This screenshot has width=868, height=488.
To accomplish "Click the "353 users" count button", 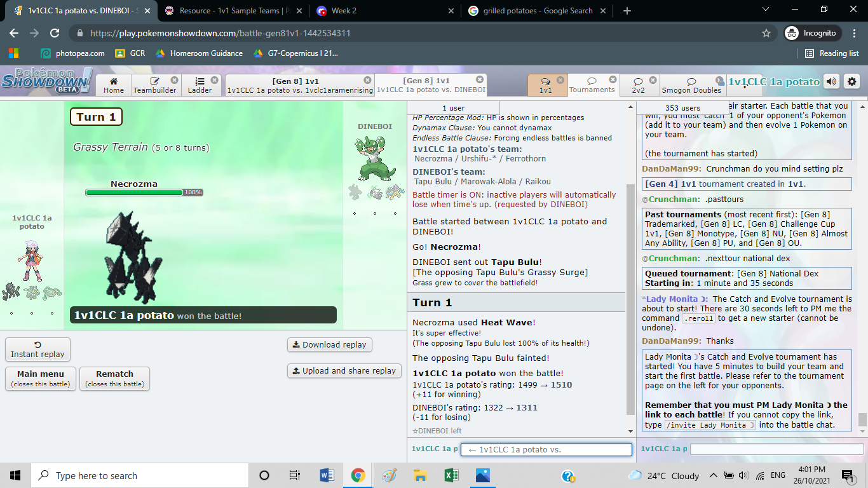I will pos(682,108).
